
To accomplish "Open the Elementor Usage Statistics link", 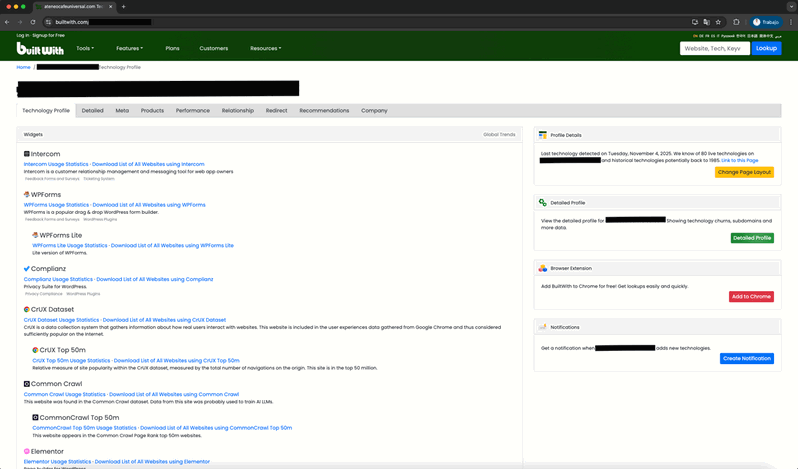I will [58, 461].
